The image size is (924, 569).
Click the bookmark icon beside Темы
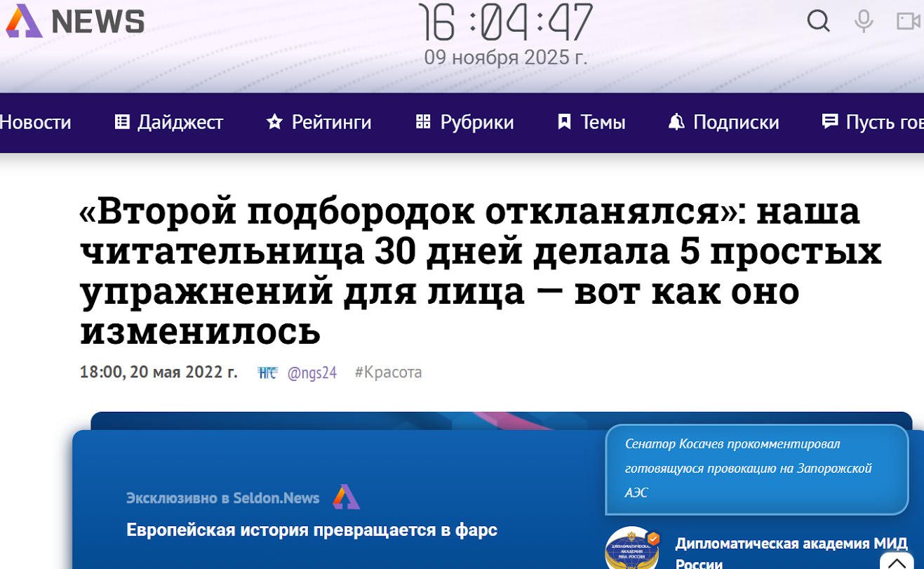coord(564,122)
